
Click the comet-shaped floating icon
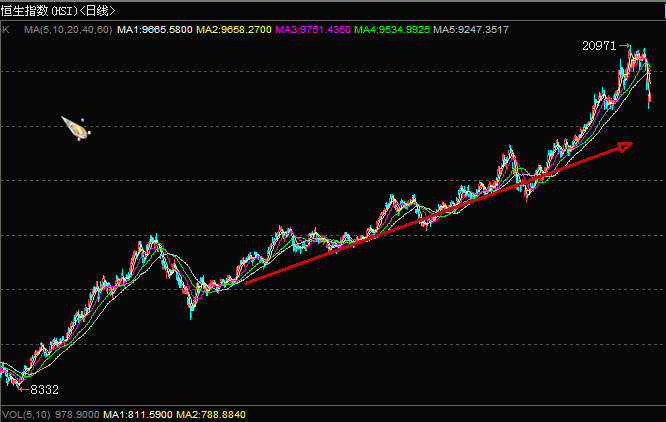pyautogui.click(x=76, y=128)
